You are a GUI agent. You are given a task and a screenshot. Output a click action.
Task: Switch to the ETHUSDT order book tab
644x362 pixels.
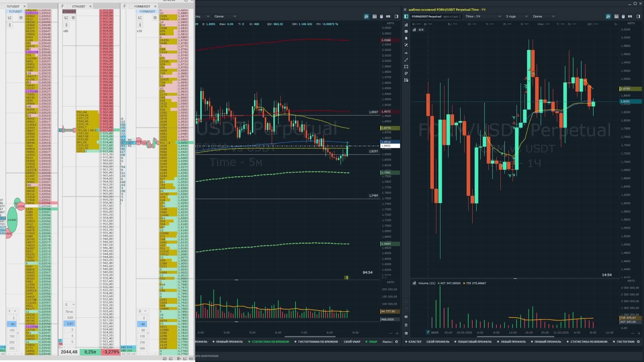coord(79,6)
